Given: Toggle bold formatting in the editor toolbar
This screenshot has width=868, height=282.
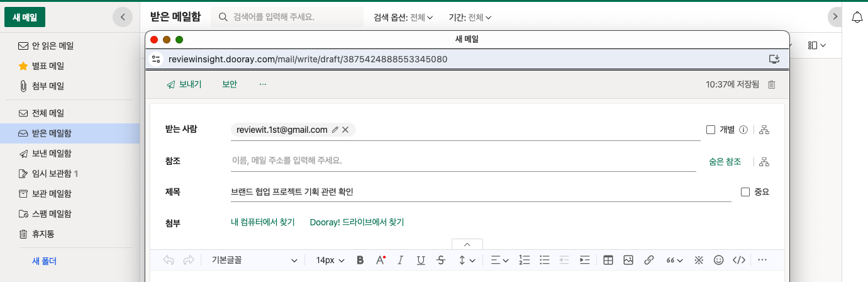Looking at the screenshot, I should click(x=360, y=260).
